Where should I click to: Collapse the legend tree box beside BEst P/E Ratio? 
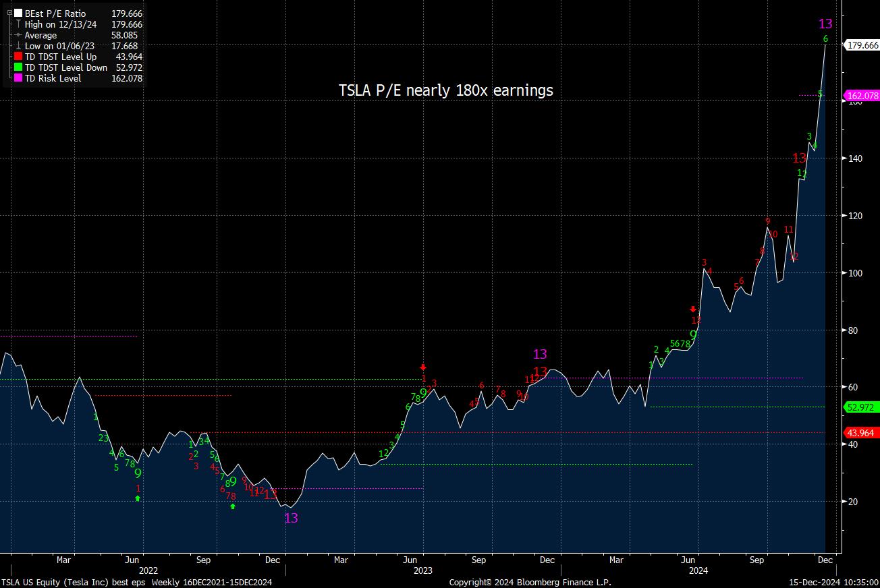pos(9,13)
